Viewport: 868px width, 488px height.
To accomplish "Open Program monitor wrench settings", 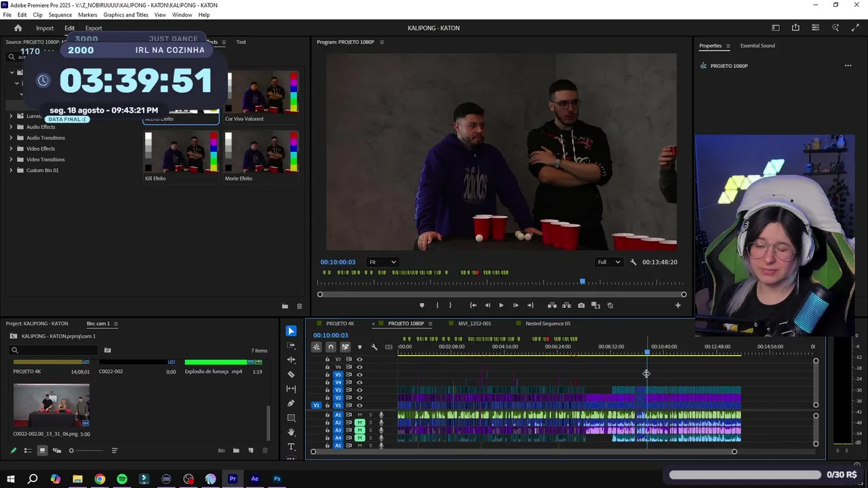I will point(633,262).
